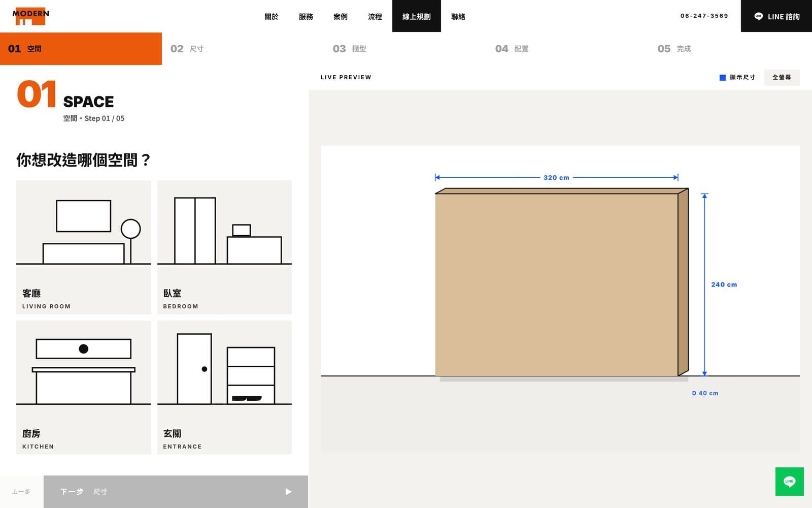The width and height of the screenshot is (812, 508).
Task: Switch to step 01 空間 tab
Action: (81, 49)
